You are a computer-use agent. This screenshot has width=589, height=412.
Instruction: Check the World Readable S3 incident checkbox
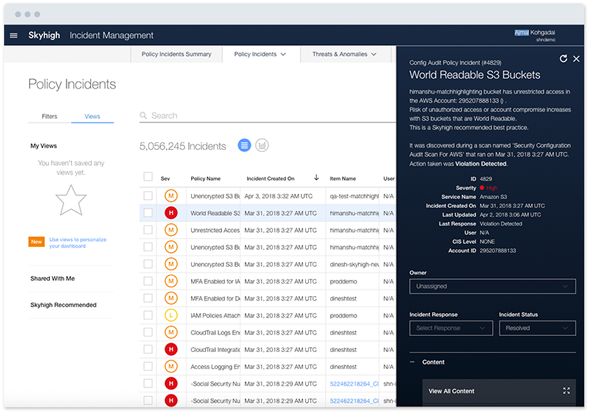coord(148,213)
